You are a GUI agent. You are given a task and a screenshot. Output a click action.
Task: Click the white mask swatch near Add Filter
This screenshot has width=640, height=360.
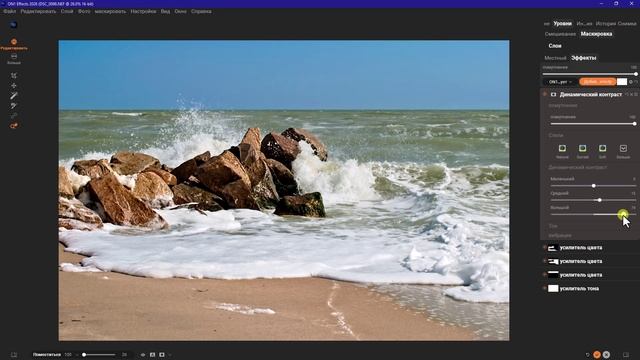622,82
